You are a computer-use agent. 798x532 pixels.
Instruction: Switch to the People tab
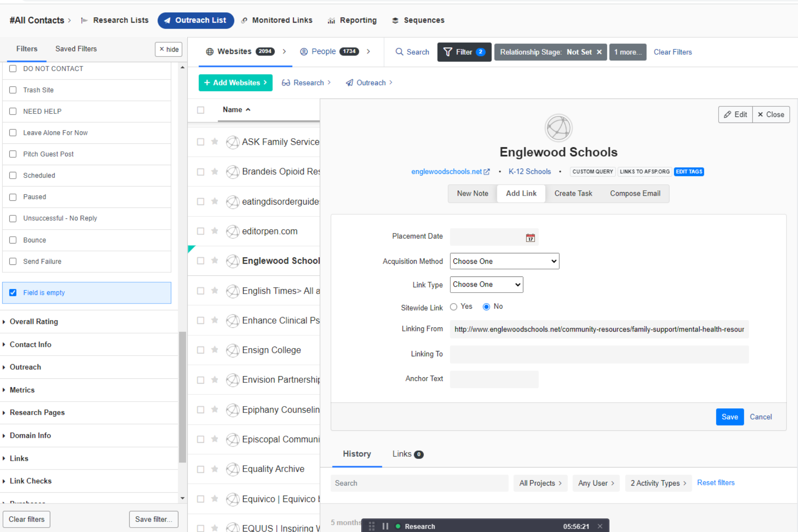coord(330,51)
